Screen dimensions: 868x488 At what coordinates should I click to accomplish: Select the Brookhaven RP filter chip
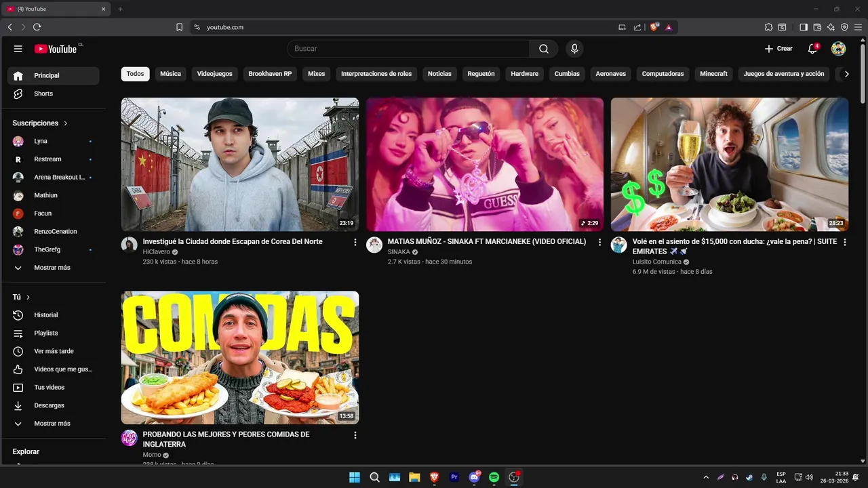pyautogui.click(x=270, y=74)
